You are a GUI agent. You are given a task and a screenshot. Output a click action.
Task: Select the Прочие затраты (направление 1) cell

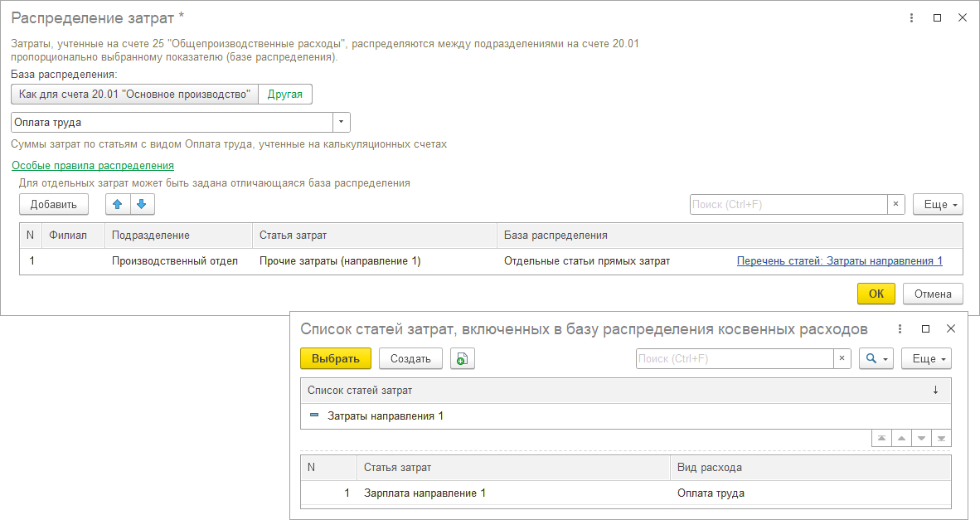(375, 261)
